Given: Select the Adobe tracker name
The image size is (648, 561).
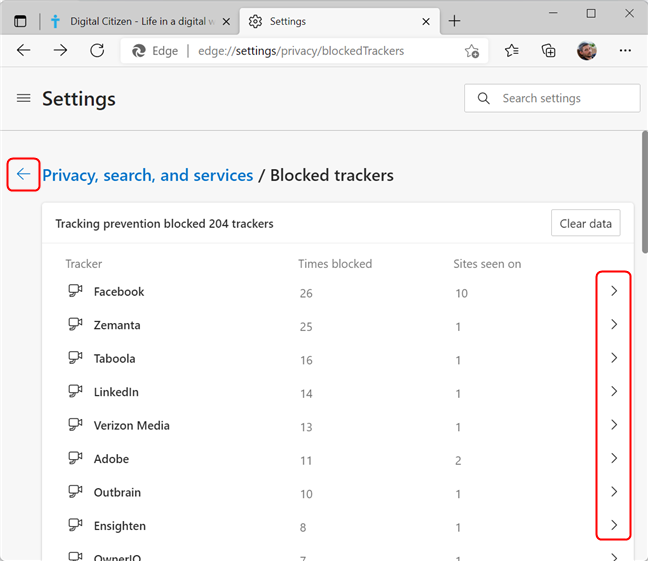Looking at the screenshot, I should (111, 459).
